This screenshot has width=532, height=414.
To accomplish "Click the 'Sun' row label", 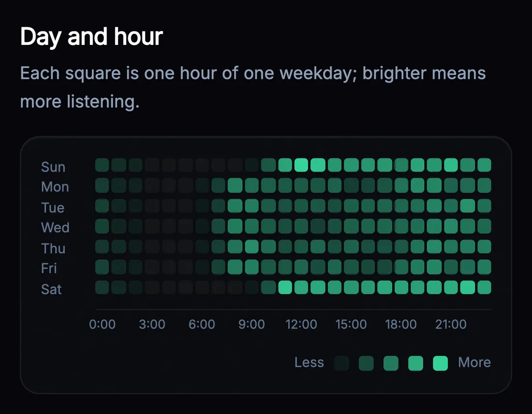I will 53,167.
